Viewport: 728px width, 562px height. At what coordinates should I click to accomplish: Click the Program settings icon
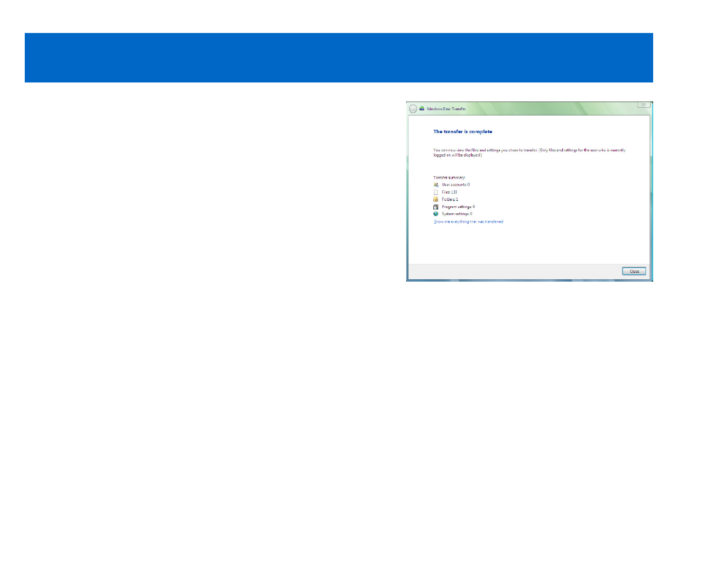[x=436, y=207]
